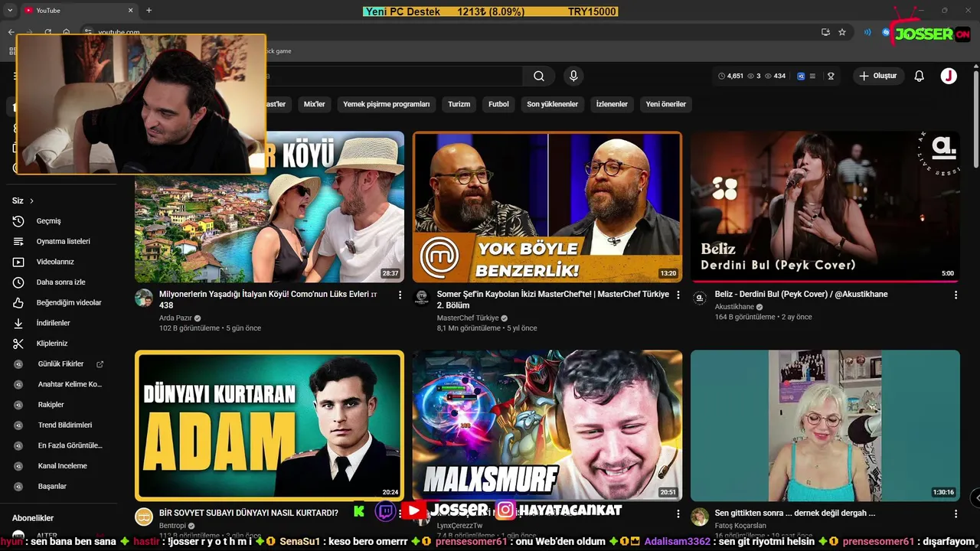The width and height of the screenshot is (980, 551).
Task: Open DÜNYAYI KURTARAN ADAM thumbnail
Action: pyautogui.click(x=269, y=425)
